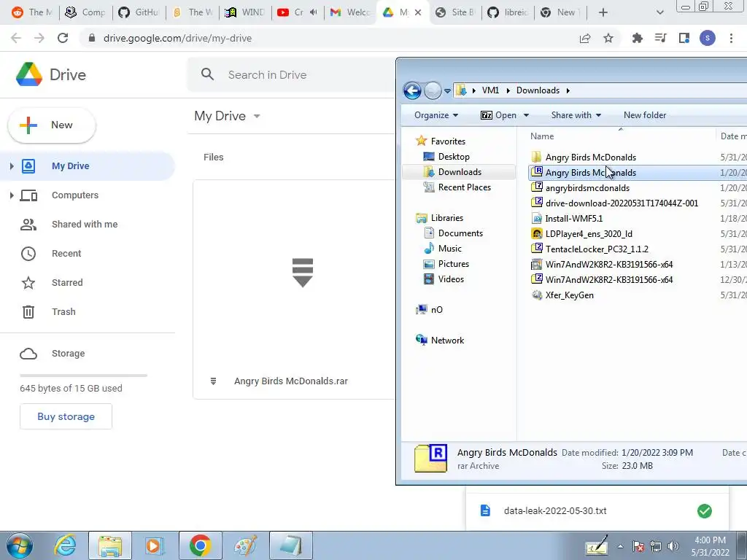Open Trash in Drive sidebar
Screen dimensions: 747x560
(x=63, y=312)
